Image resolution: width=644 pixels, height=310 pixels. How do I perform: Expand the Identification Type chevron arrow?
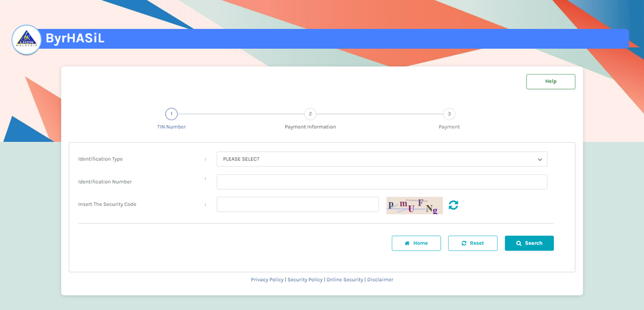tap(540, 159)
